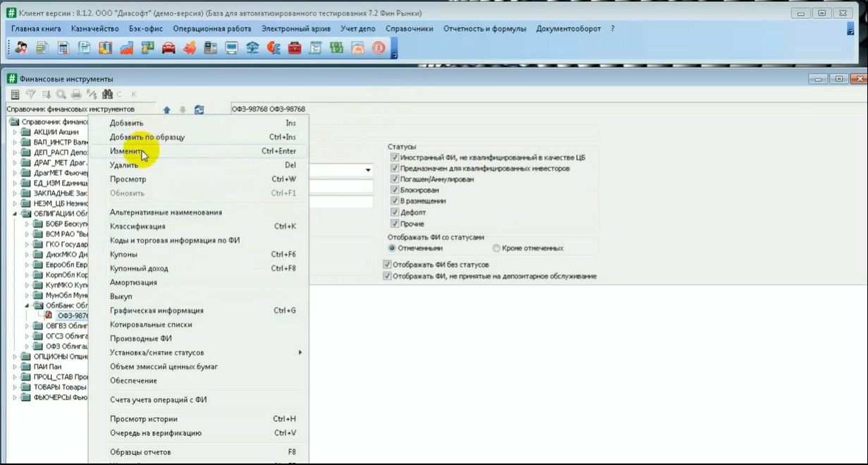Open the dropdown arrow above the input fields
868x465 pixels.
point(368,170)
